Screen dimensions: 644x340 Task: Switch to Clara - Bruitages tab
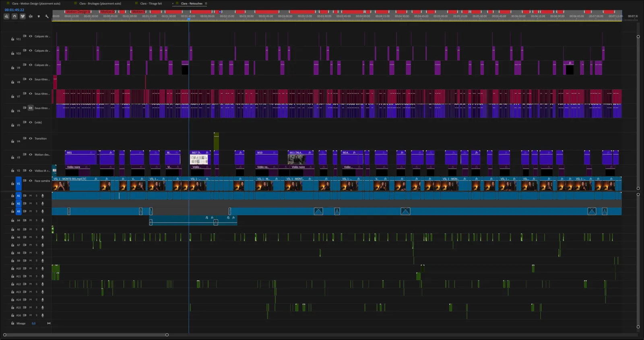(100, 4)
